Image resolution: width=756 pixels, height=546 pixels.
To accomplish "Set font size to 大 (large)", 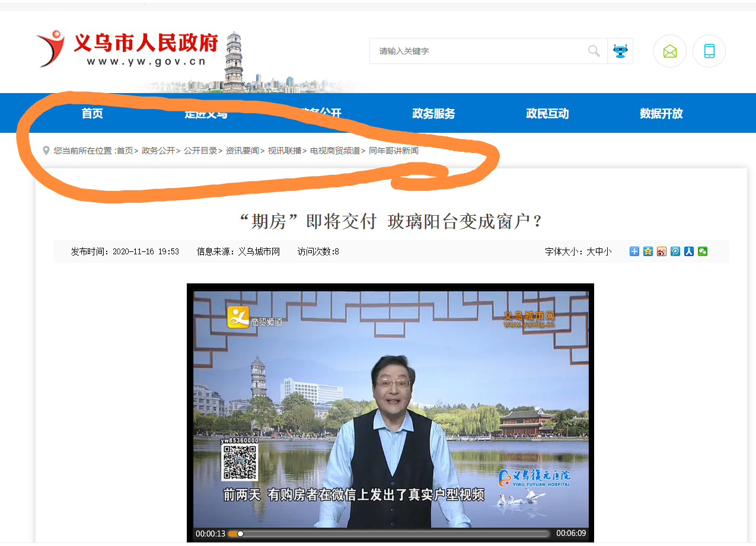I will [x=591, y=252].
